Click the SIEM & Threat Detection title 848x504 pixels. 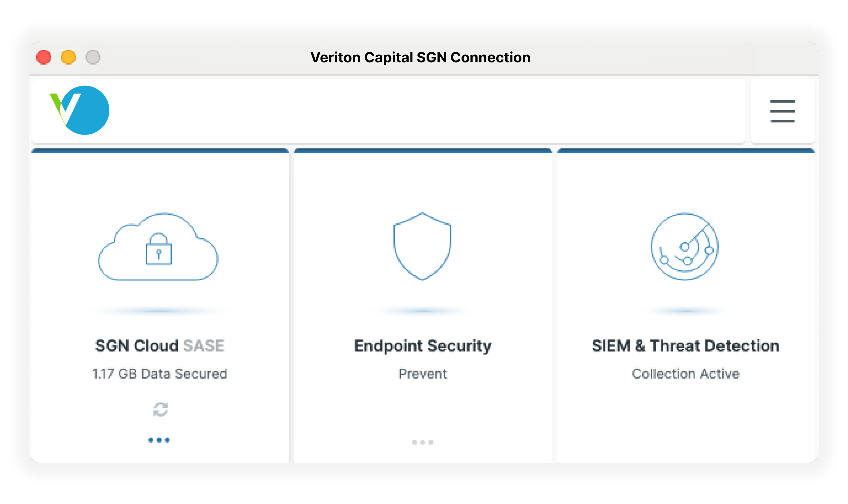coord(685,346)
